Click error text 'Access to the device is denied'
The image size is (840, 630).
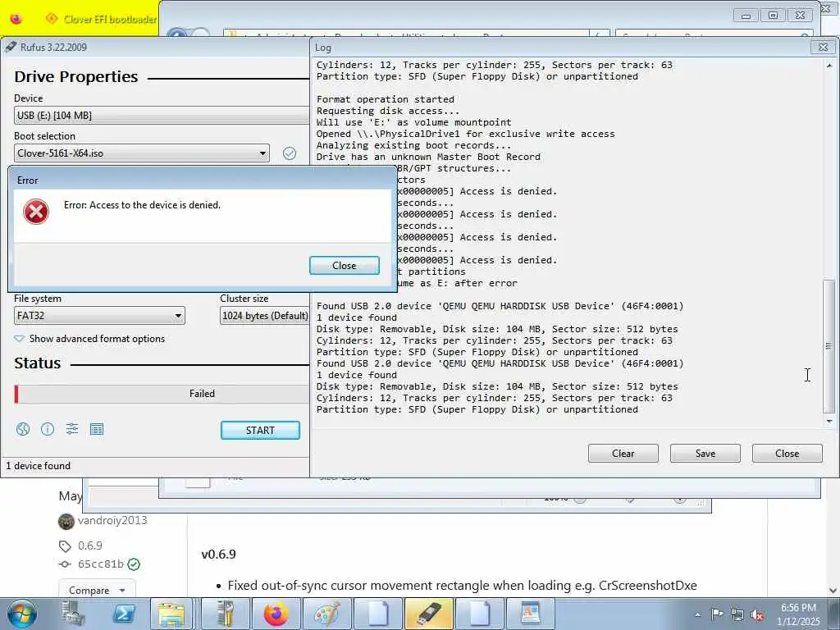[x=155, y=204]
